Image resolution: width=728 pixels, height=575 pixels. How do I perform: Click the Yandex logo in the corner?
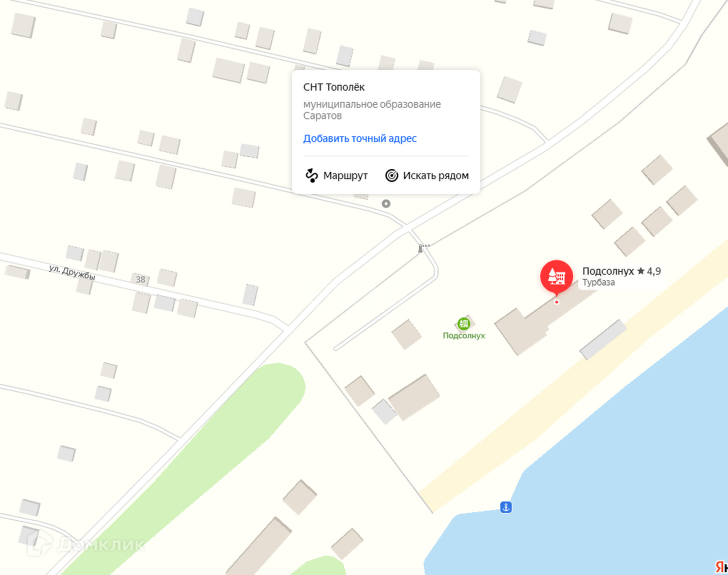coord(721,566)
